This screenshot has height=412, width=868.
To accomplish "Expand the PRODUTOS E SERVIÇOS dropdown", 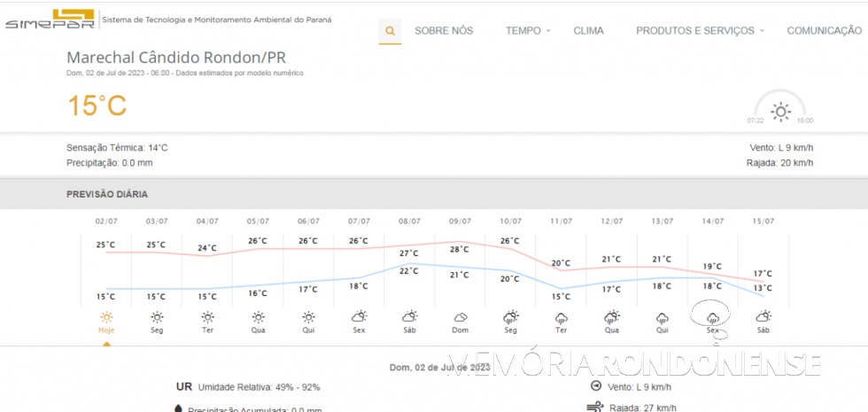I will pos(701,31).
